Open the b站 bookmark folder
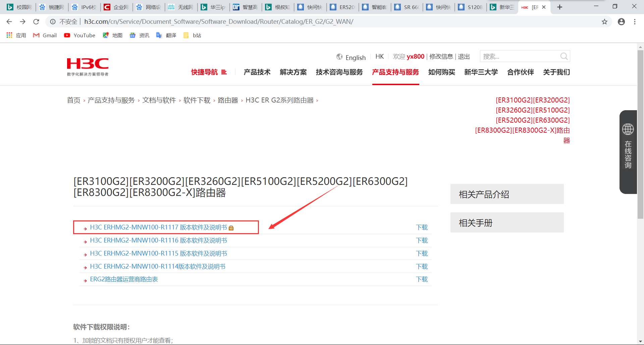 pyautogui.click(x=193, y=35)
